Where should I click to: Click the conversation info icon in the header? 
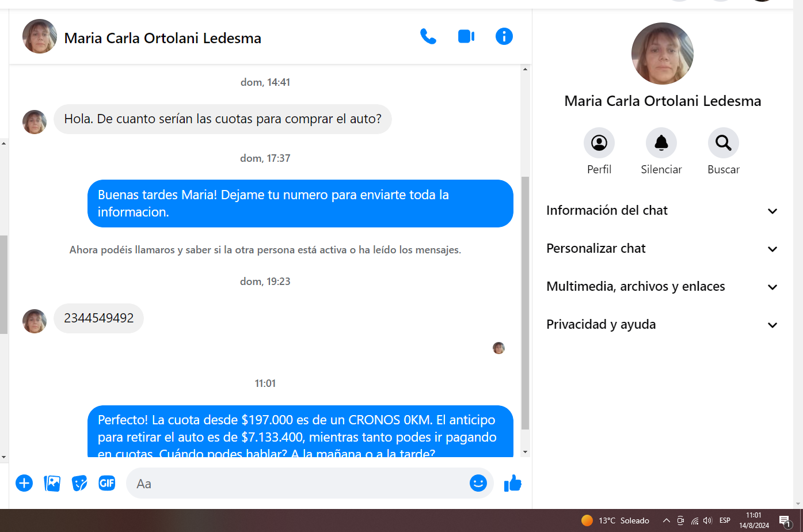[x=504, y=37]
